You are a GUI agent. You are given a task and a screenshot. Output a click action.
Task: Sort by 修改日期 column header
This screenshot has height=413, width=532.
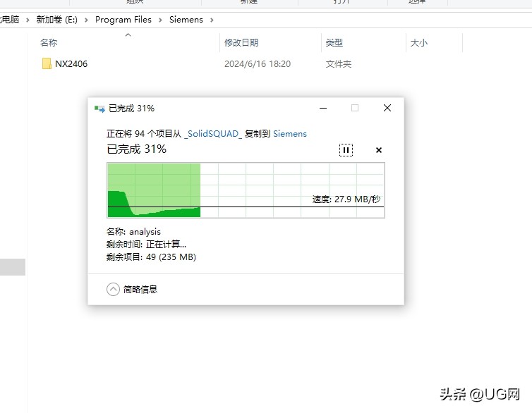(241, 43)
